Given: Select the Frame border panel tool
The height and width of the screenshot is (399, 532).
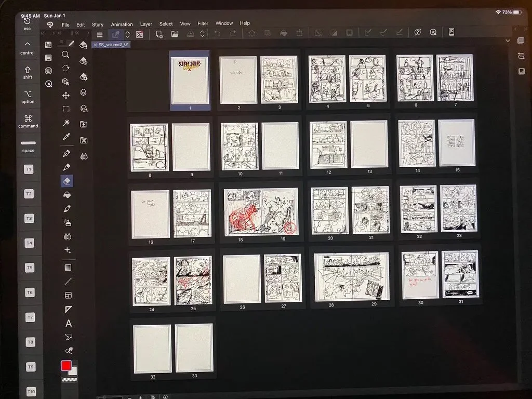Looking at the screenshot, I should pyautogui.click(x=68, y=295).
